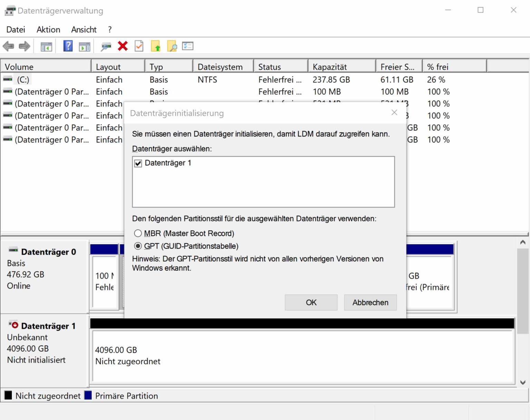Sort by Layout column header

pyautogui.click(x=118, y=67)
